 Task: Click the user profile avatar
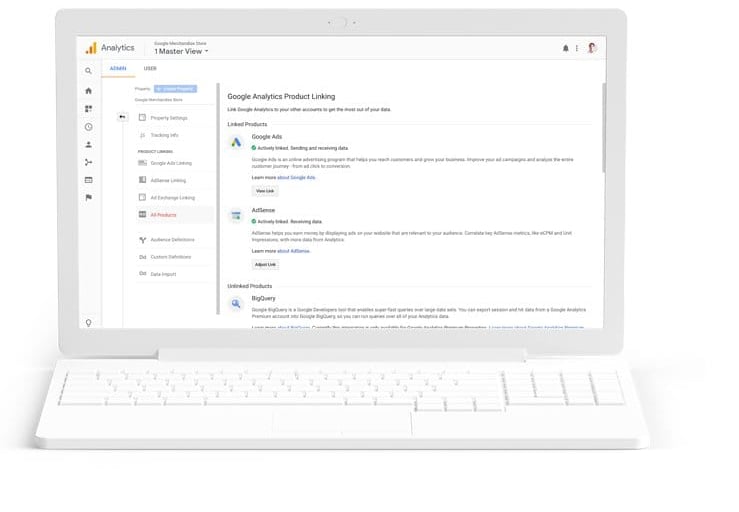(591, 48)
